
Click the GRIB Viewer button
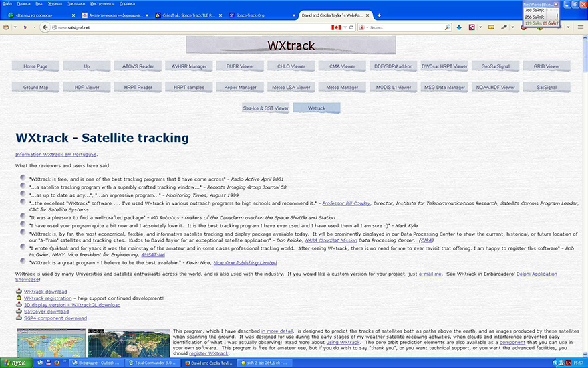(x=547, y=66)
